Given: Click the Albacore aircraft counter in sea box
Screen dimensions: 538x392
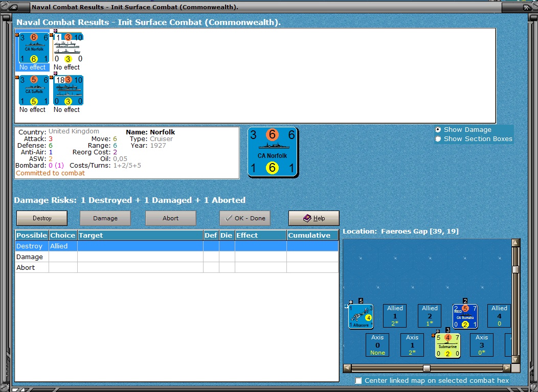Looking at the screenshot, I should 361,316.
